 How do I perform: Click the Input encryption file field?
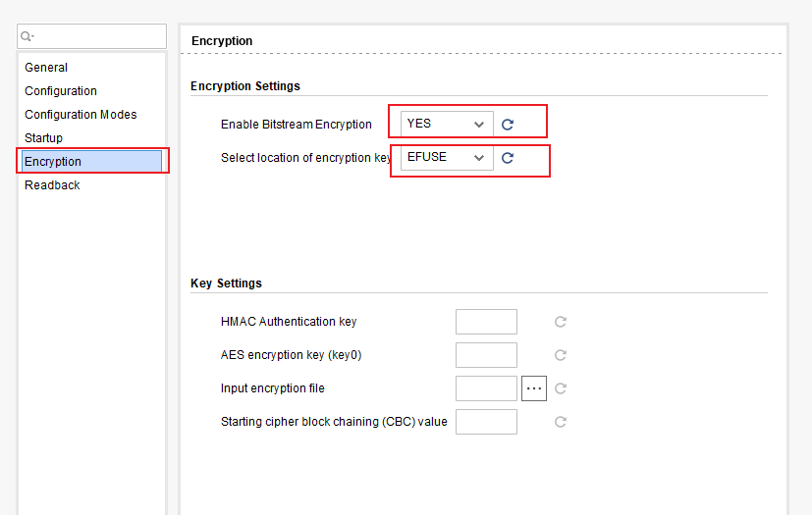coord(486,388)
